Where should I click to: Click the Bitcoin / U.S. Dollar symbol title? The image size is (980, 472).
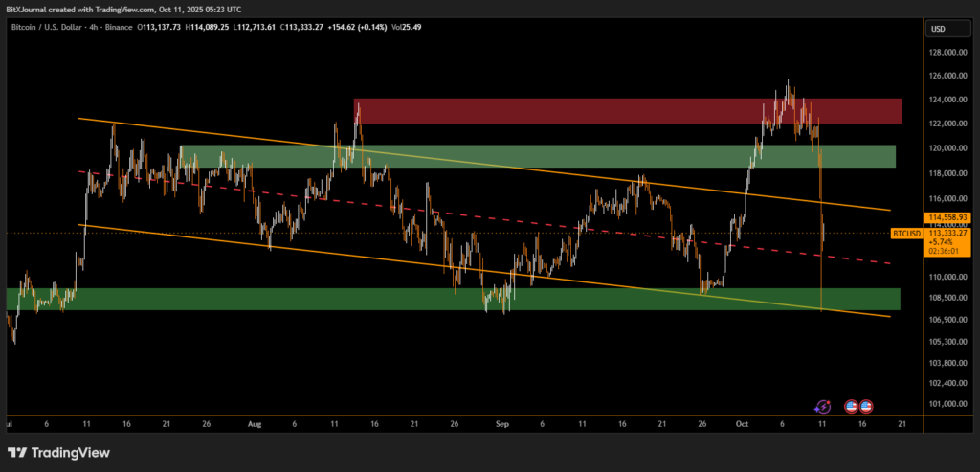[59, 27]
